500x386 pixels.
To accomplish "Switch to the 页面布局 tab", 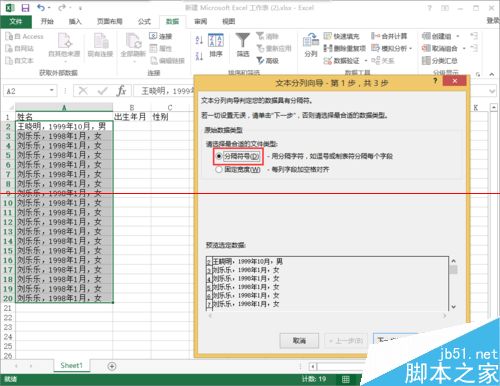I will [x=110, y=22].
